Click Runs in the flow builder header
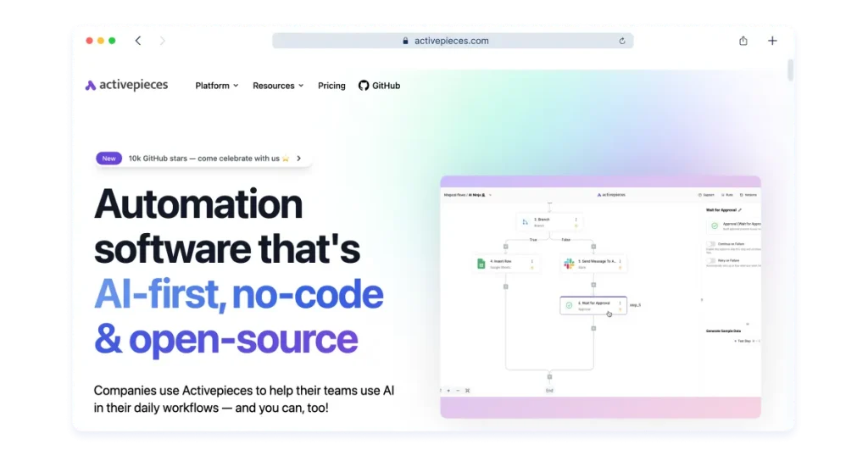 point(727,195)
